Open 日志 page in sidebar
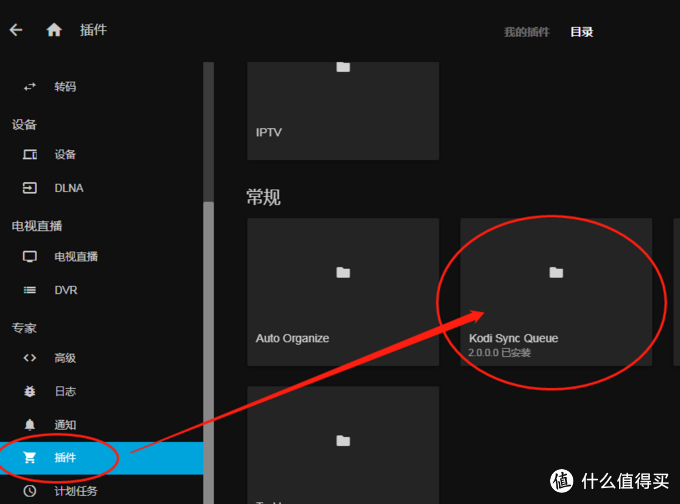 coord(101,391)
